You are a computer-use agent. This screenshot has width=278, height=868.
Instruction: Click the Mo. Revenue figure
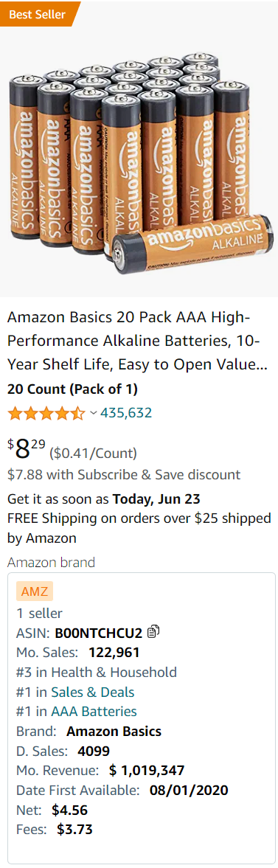pyautogui.click(x=147, y=770)
